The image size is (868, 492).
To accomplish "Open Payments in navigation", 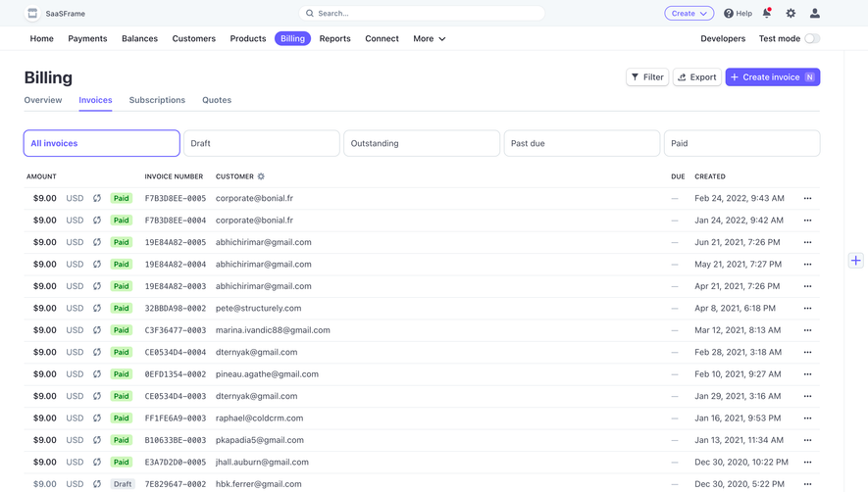I will click(x=87, y=39).
